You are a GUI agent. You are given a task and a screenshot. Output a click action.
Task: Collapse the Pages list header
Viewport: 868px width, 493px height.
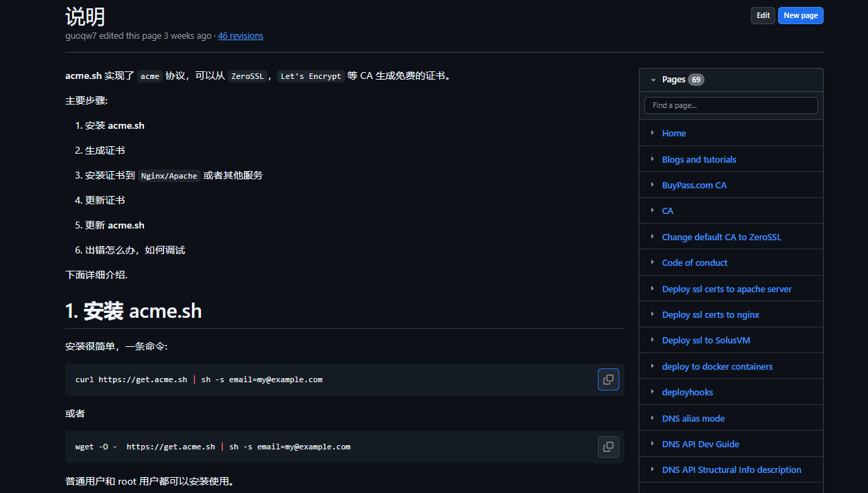coord(653,80)
